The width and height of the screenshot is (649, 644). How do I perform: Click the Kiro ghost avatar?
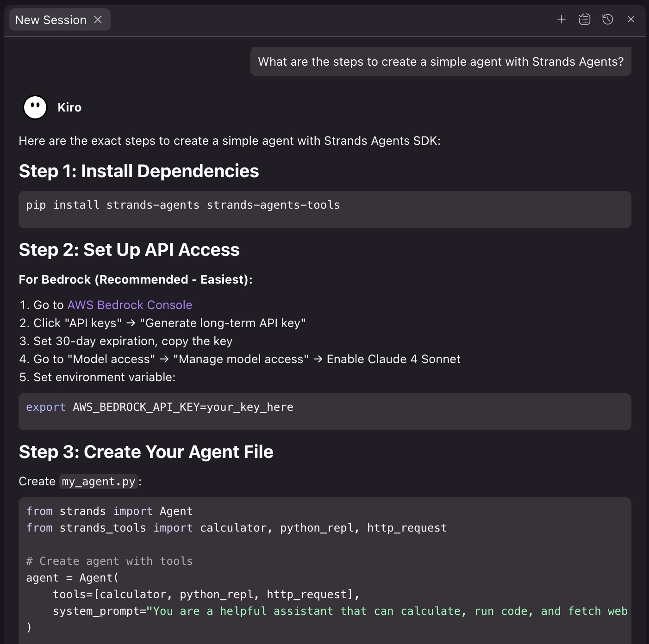pyautogui.click(x=35, y=107)
